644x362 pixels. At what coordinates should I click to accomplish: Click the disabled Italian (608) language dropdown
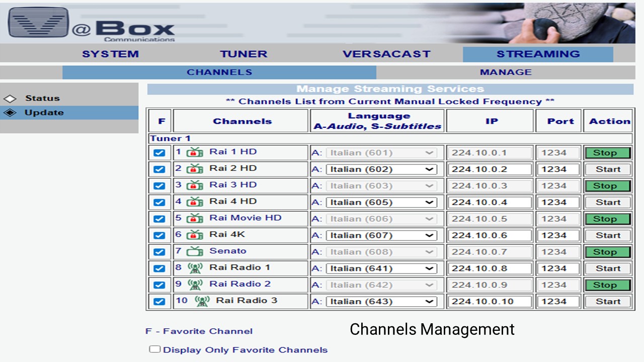pos(381,252)
